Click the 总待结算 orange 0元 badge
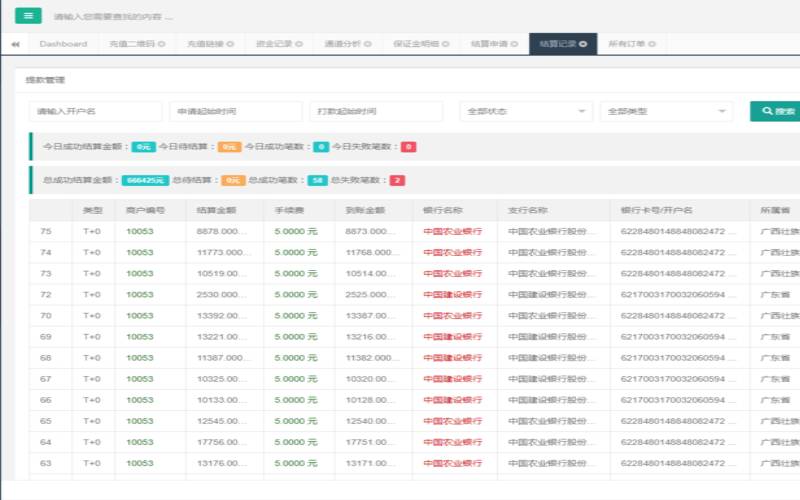 (233, 180)
